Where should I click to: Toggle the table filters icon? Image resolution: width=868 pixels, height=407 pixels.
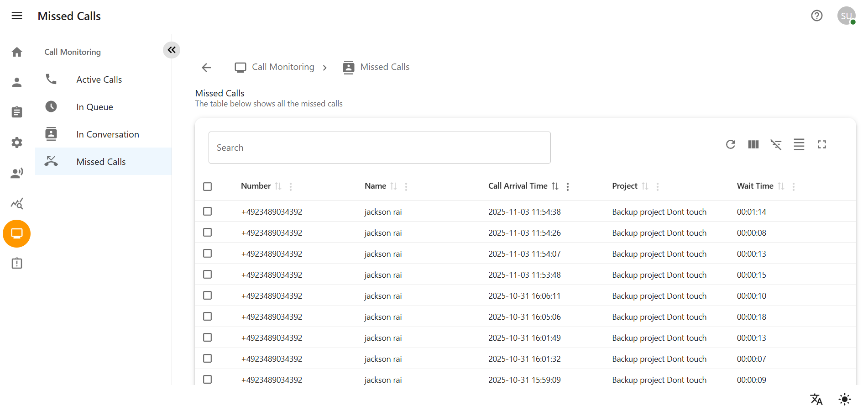[x=776, y=144]
